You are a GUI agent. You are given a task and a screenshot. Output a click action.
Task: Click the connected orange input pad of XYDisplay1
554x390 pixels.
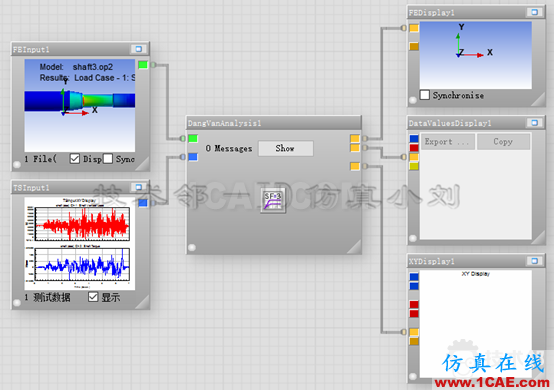click(x=414, y=332)
